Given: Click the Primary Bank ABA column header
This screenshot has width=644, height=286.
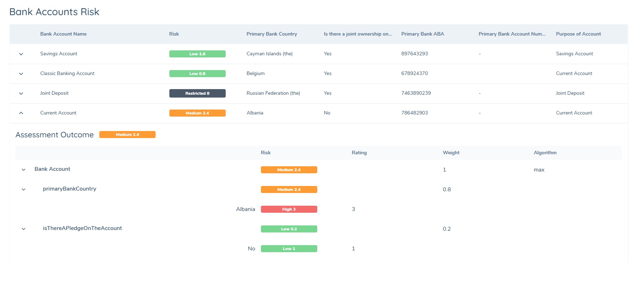Looking at the screenshot, I should pos(423,34).
